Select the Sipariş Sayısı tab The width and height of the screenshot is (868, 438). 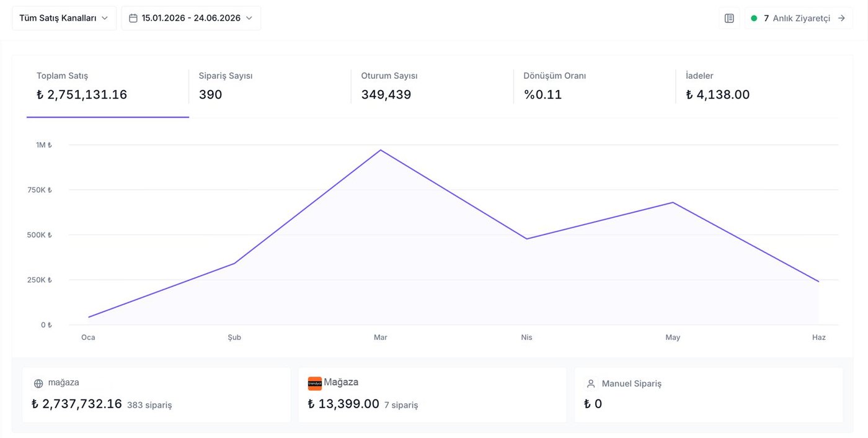(270, 87)
